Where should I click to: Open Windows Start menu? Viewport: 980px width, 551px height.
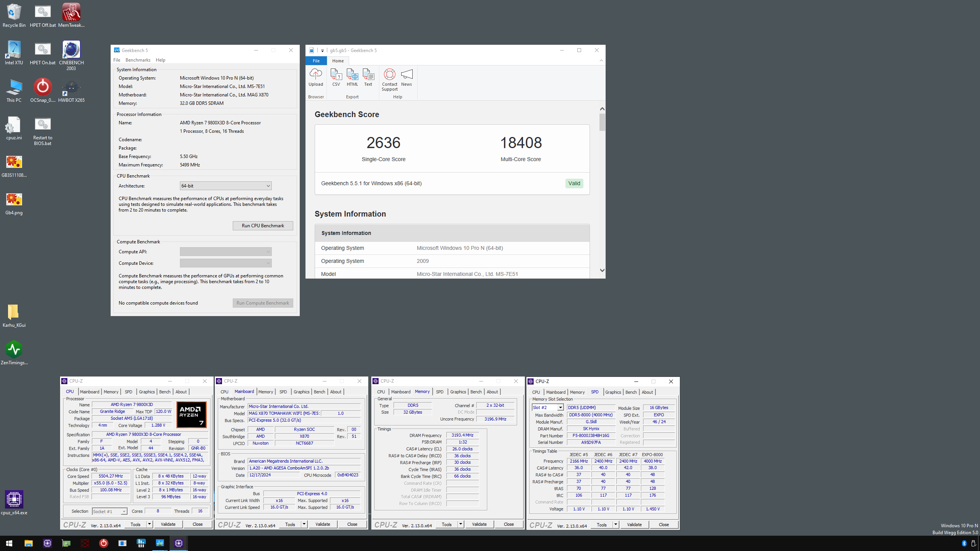(9, 543)
